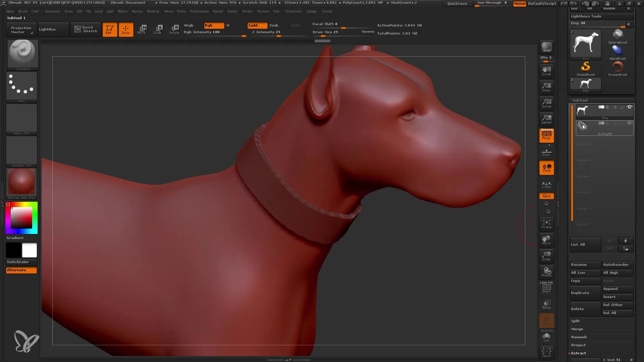Toggle visibility of Extract8 subtool

pos(630,123)
